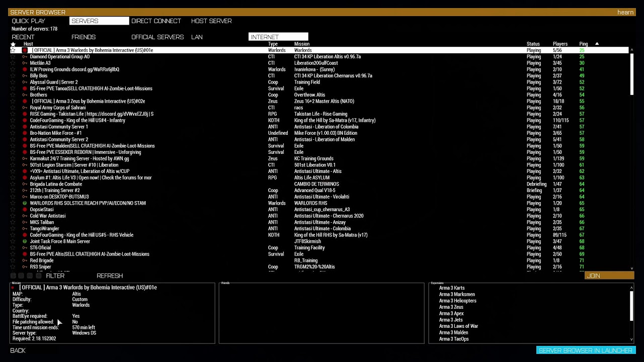Click the star next to Mictlán A3
The height and width of the screenshot is (362, 644).
[13, 63]
